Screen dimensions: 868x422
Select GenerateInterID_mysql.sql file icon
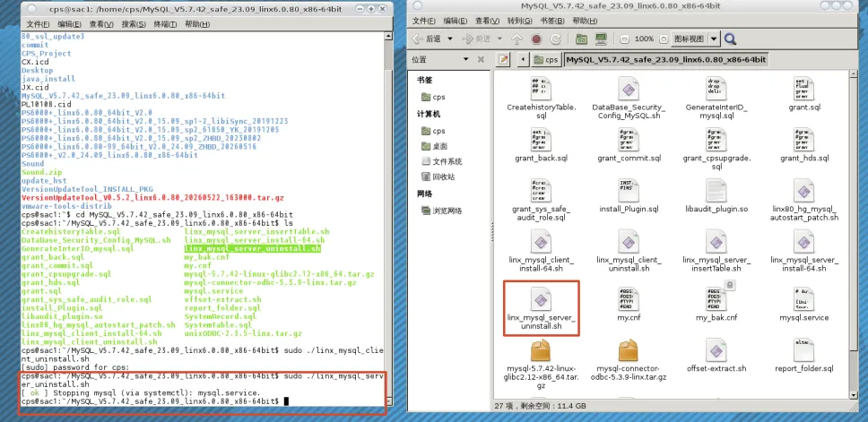pos(716,89)
